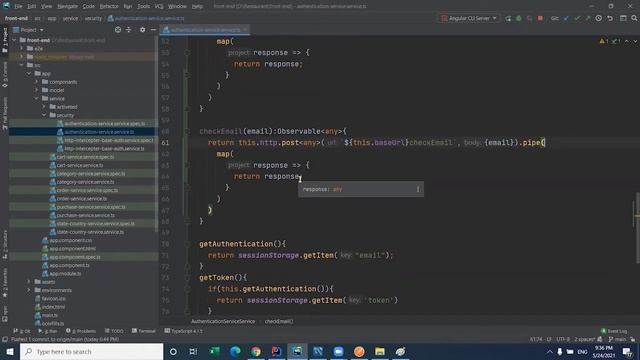Click the Cortana circle icon
640x360 pixels.
coord(173,351)
